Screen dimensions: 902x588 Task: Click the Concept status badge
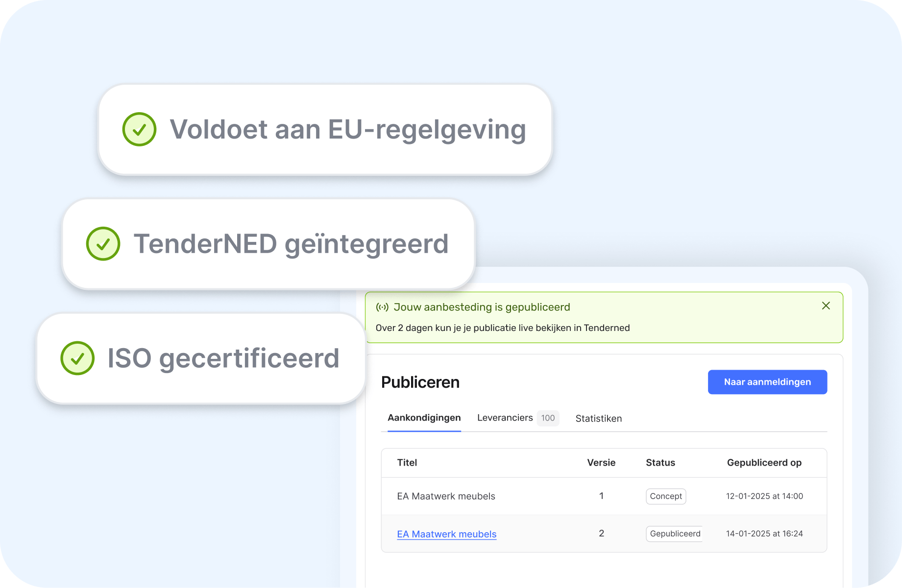point(665,496)
